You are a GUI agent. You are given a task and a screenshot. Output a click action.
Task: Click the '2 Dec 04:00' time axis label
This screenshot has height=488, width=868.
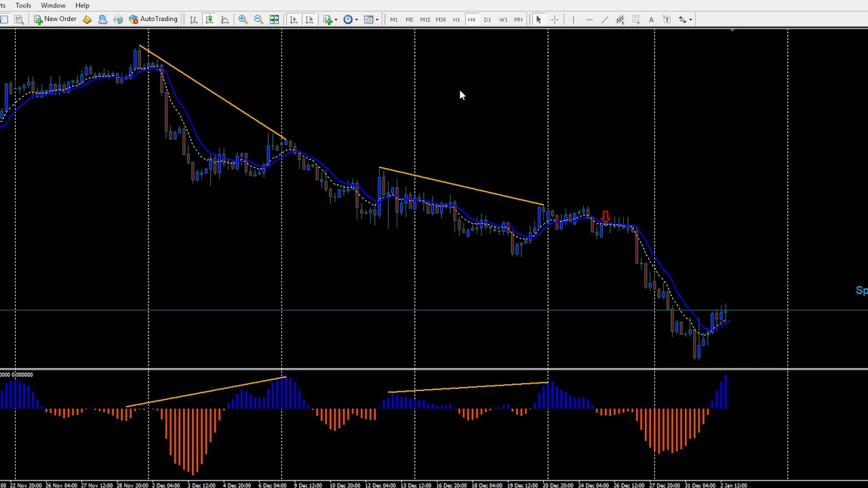165,485
